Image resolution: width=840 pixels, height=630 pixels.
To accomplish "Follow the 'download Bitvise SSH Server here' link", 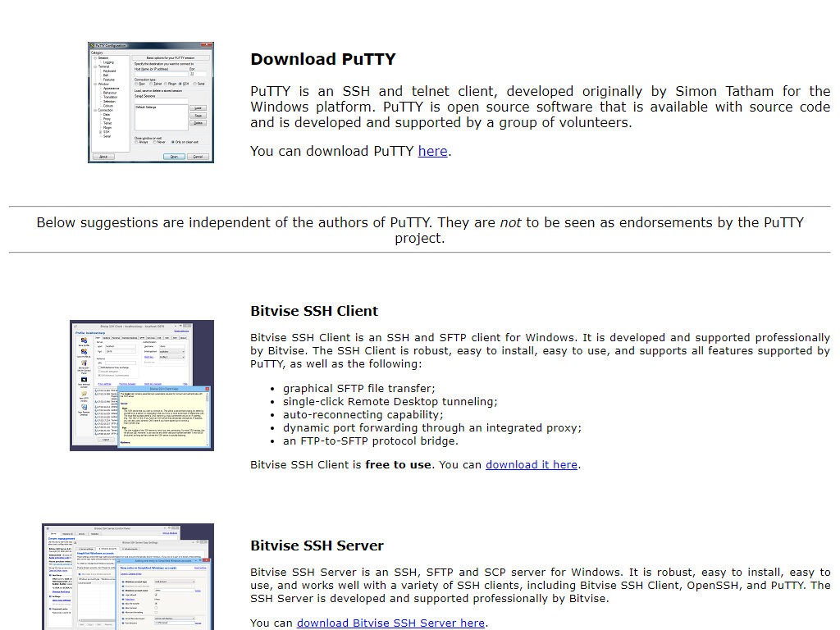I will [390, 623].
